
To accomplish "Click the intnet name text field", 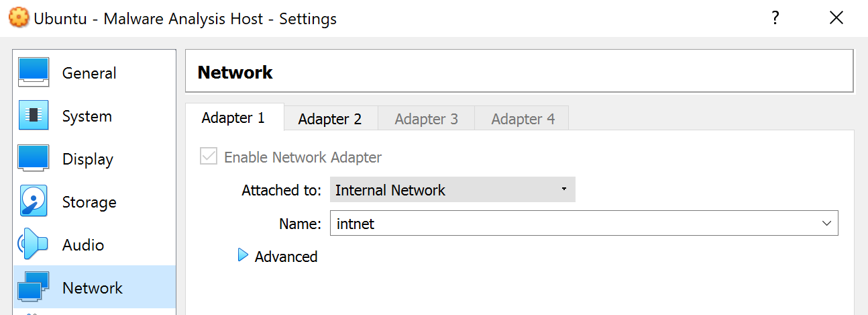I will click(570, 224).
